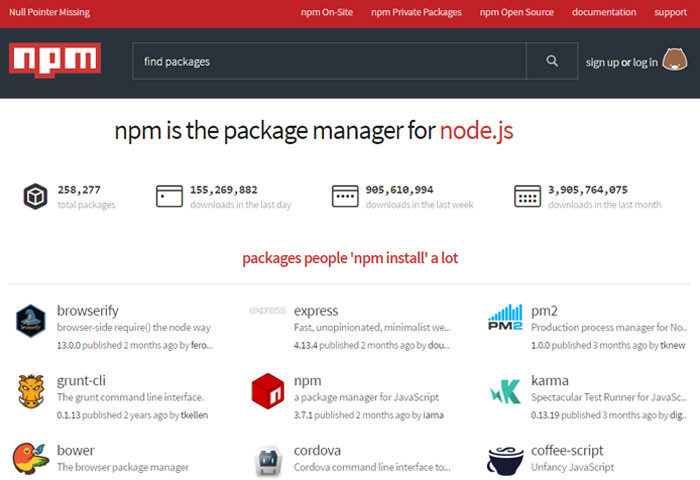Click Cordova command line interface description
This screenshot has width=700, height=480.
(372, 467)
